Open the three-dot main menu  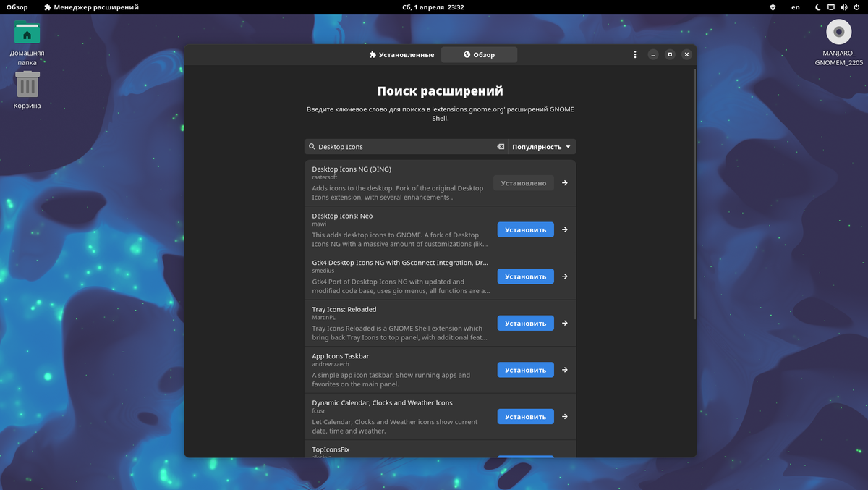(x=635, y=54)
